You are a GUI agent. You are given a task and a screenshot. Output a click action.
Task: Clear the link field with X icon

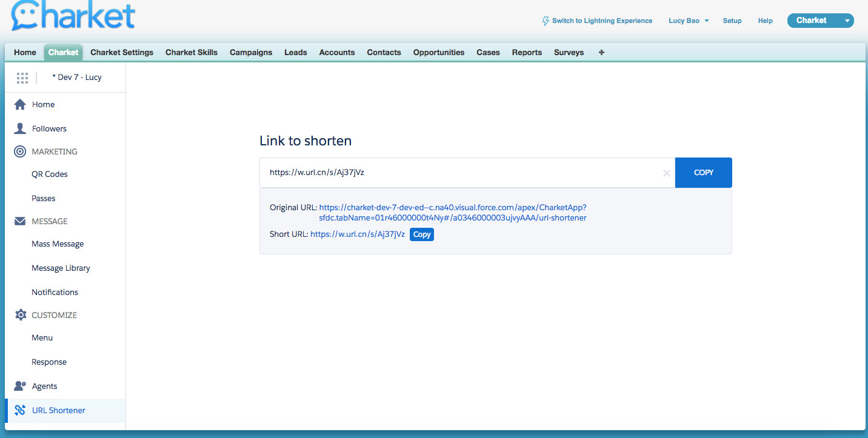pos(666,173)
